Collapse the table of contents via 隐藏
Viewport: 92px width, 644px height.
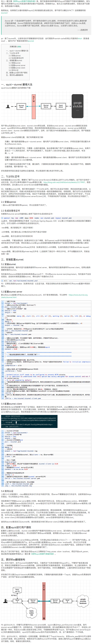pos(19,46)
